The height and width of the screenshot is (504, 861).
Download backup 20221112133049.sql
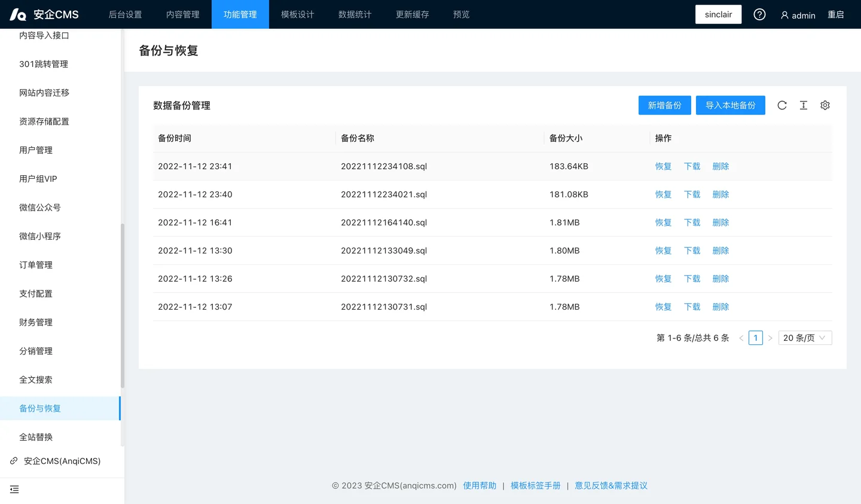692,251
